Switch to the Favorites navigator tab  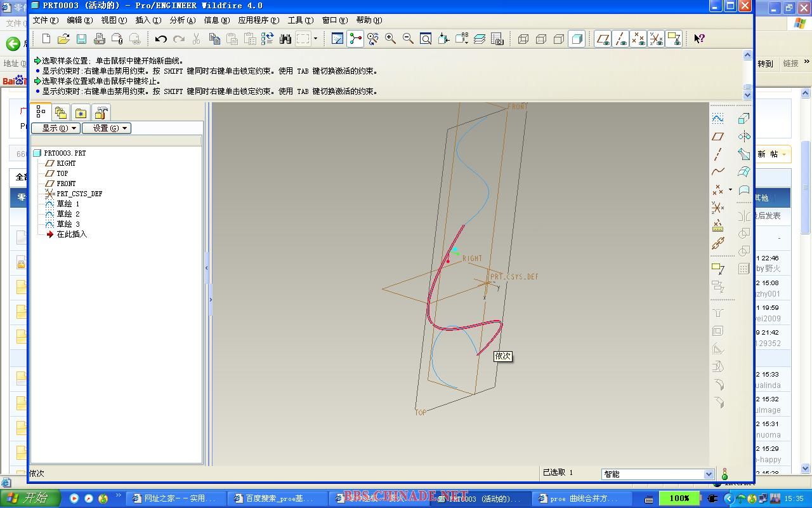[81, 113]
